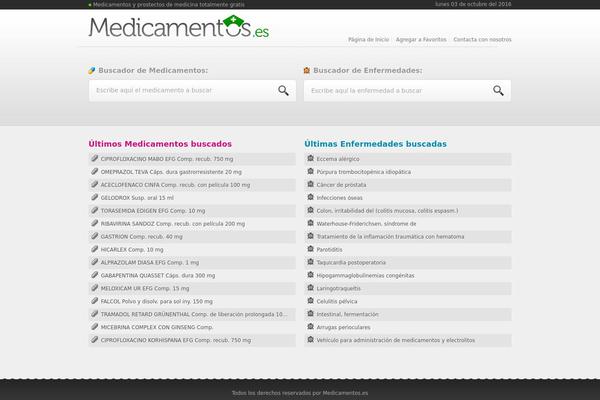This screenshot has width=600, height=400.
Task: Open RIBAVIRINA SANDOZ 200 mg entry
Action: click(173, 224)
